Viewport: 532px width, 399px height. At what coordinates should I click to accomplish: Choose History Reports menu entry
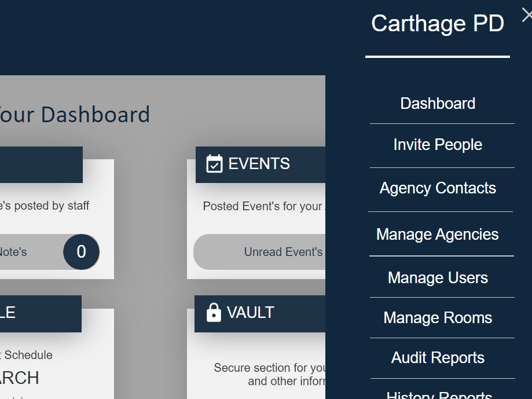click(x=439, y=394)
